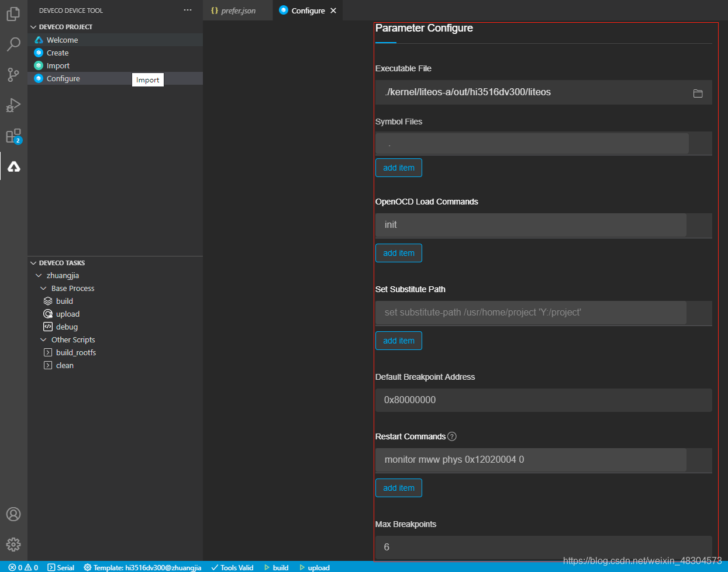The height and width of the screenshot is (572, 728).
Task: Open Create in DevEco Project
Action: (x=57, y=53)
